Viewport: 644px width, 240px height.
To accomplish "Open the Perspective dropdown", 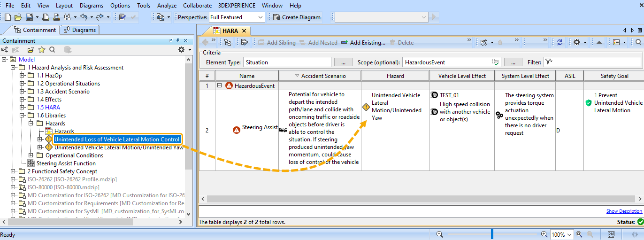I will 261,17.
